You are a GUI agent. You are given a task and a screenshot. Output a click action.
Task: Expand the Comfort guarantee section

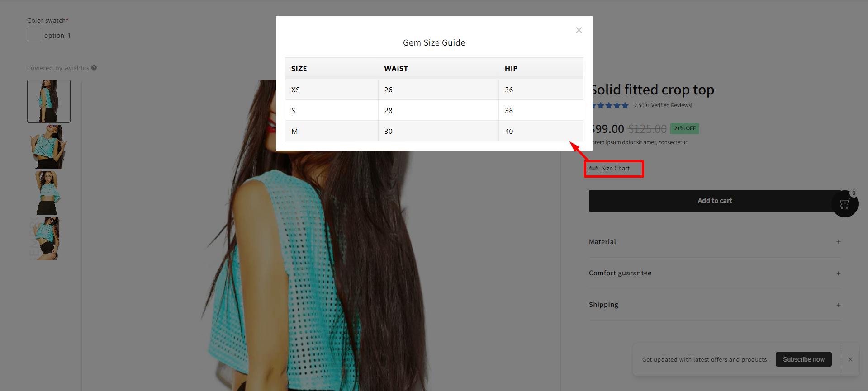[x=620, y=273]
